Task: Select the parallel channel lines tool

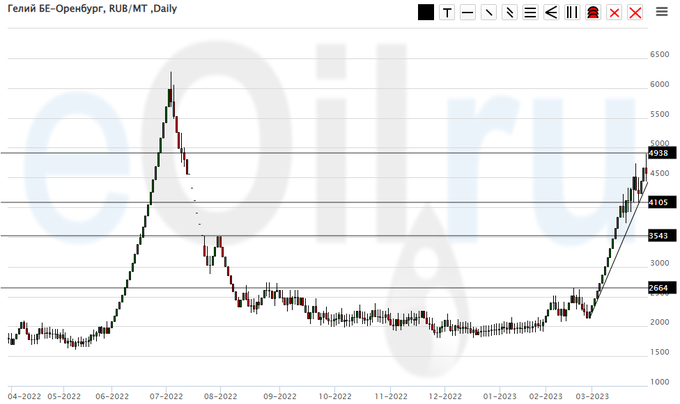Action: click(509, 12)
